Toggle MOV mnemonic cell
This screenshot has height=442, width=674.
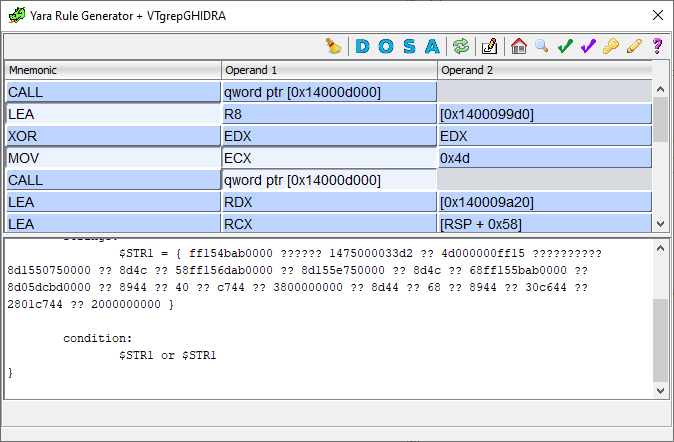tap(113, 158)
